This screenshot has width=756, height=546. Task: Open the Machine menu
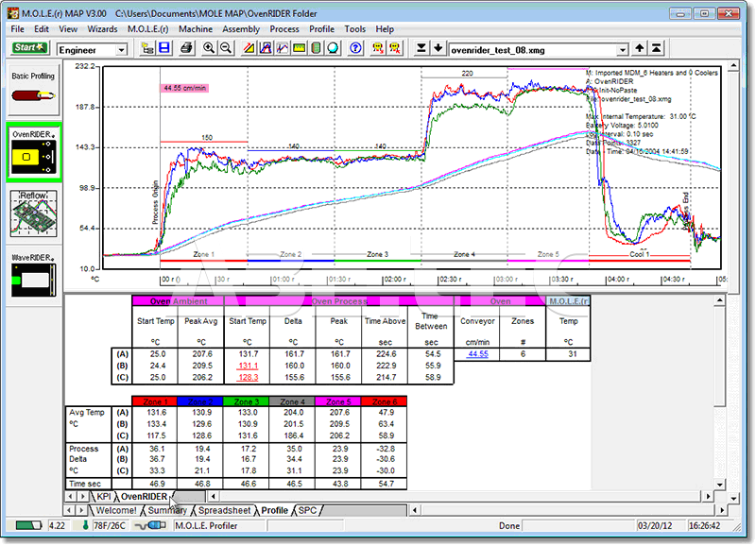[x=196, y=29]
